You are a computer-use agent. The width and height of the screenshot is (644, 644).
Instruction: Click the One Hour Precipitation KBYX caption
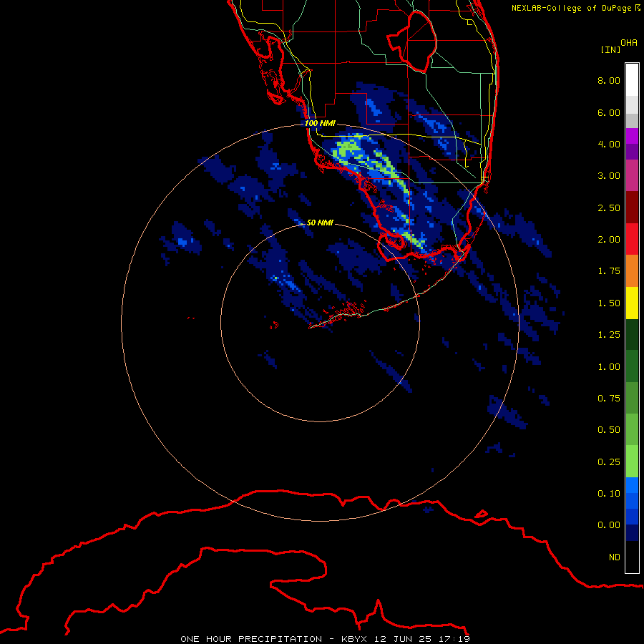tap(325, 639)
